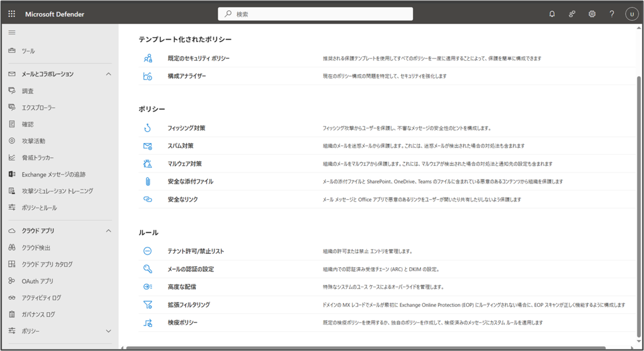Viewport: 644px width, 351px height.
Task: Open 構成アナライザー link
Action: pos(187,76)
